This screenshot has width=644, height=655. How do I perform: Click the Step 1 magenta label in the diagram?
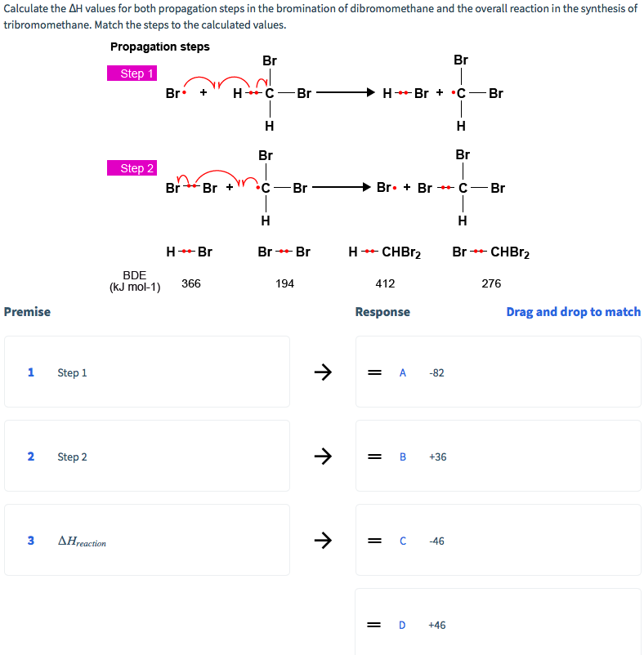click(132, 73)
